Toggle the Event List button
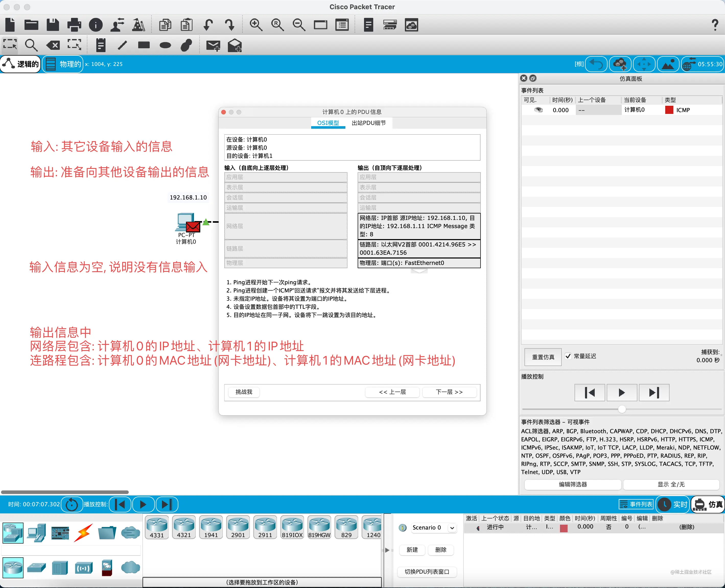The height and width of the screenshot is (588, 725). point(636,504)
